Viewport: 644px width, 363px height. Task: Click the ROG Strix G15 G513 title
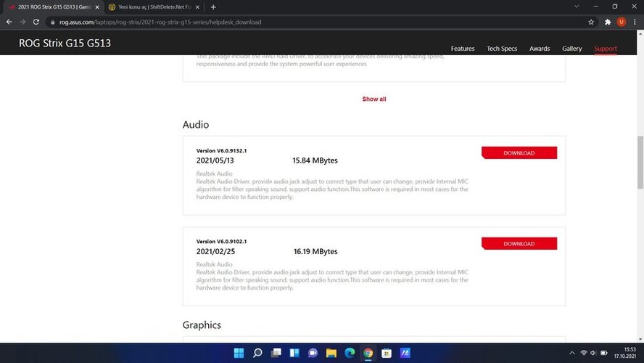(65, 43)
